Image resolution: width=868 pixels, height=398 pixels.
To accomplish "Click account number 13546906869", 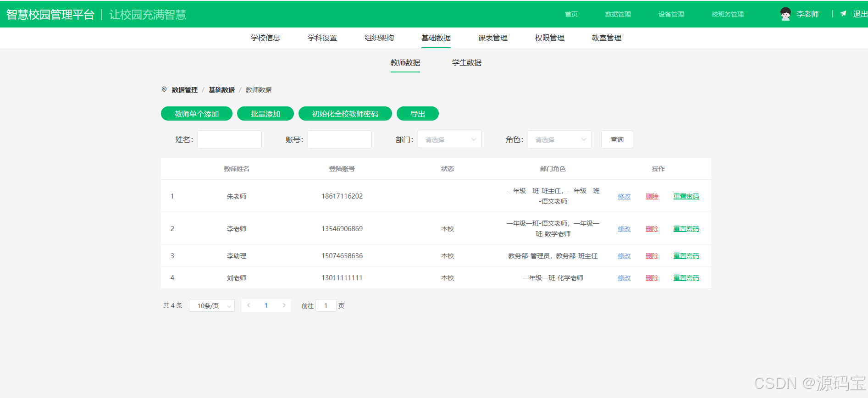I will click(342, 229).
